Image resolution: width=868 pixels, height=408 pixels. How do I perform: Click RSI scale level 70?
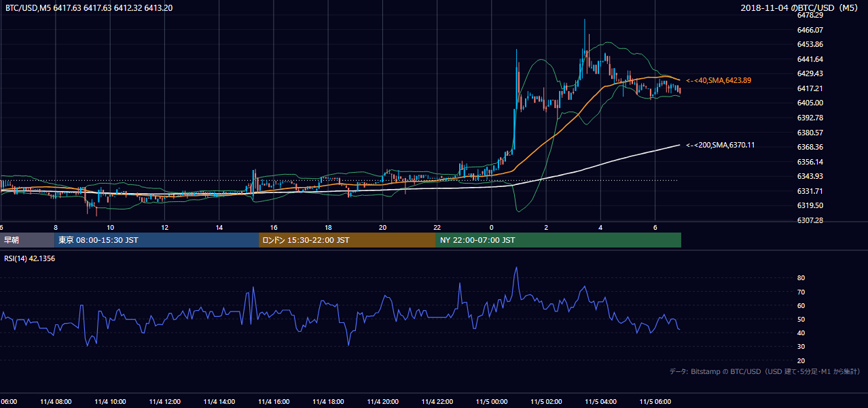point(801,292)
